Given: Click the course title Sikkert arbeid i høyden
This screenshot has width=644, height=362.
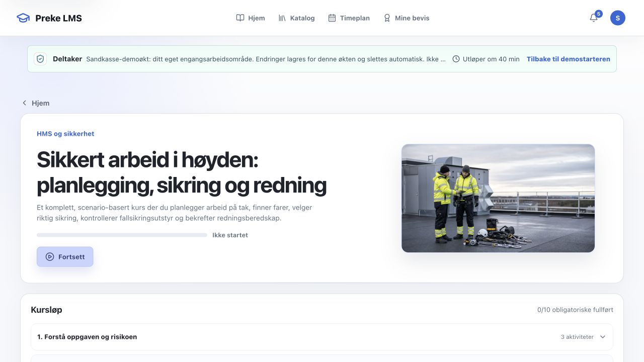Looking at the screenshot, I should click(182, 172).
